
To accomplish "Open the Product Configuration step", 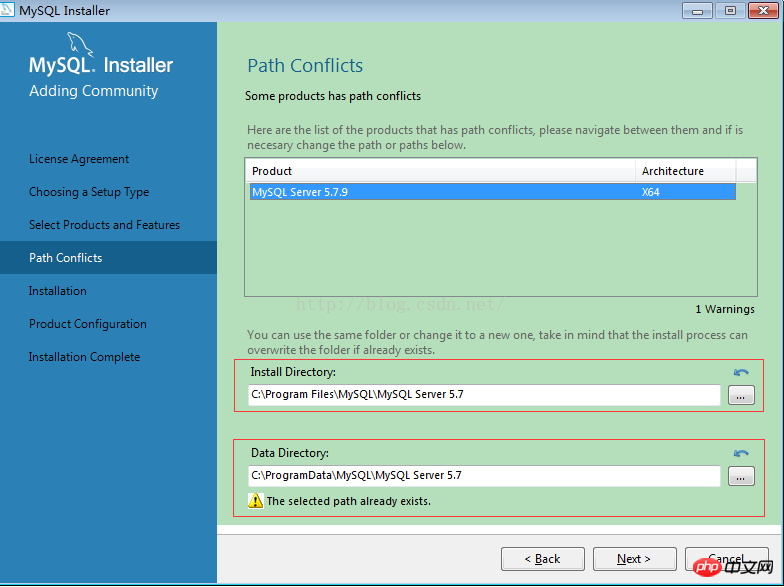I will click(x=88, y=324).
